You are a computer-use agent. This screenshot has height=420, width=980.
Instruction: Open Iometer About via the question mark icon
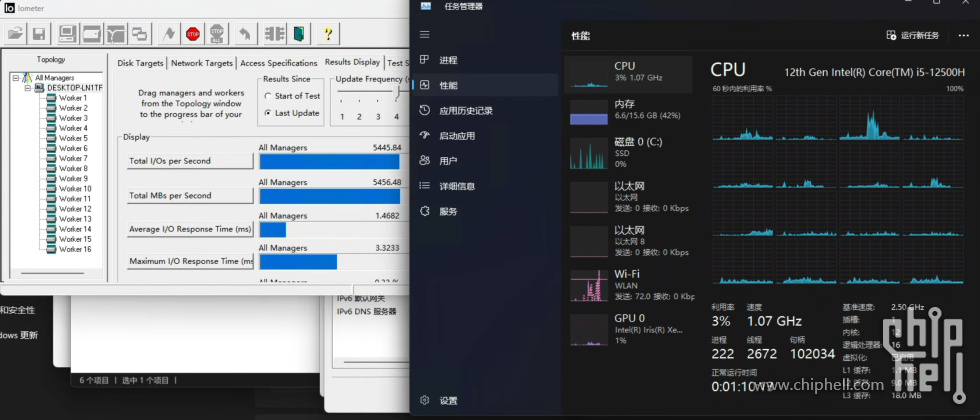[328, 34]
